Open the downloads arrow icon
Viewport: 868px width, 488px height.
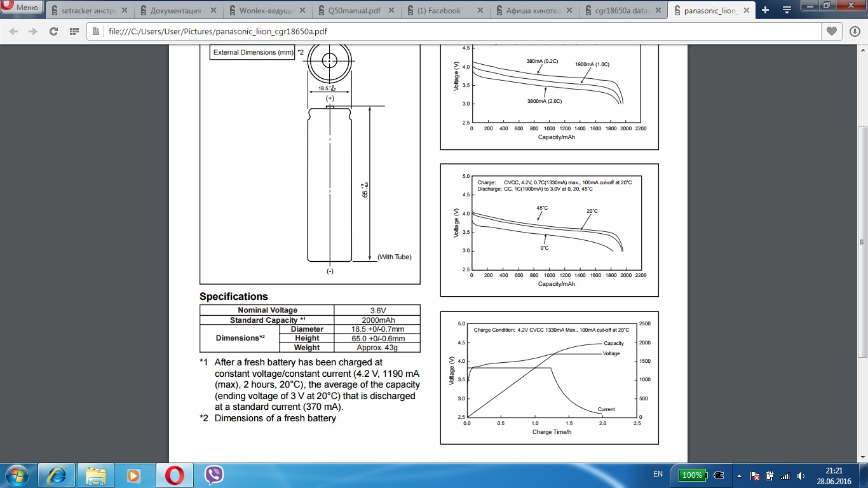click(855, 32)
